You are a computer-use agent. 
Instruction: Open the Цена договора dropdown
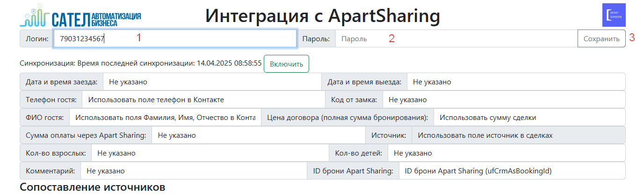(x=529, y=118)
